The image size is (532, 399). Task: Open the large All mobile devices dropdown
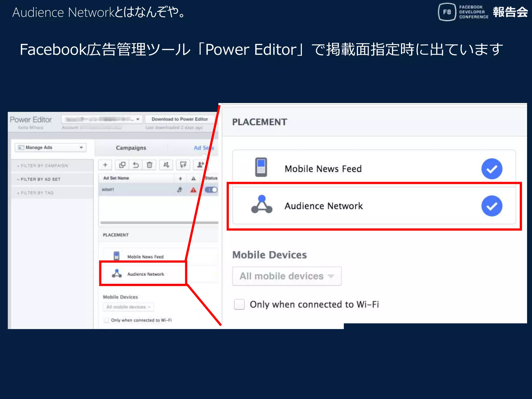point(287,276)
